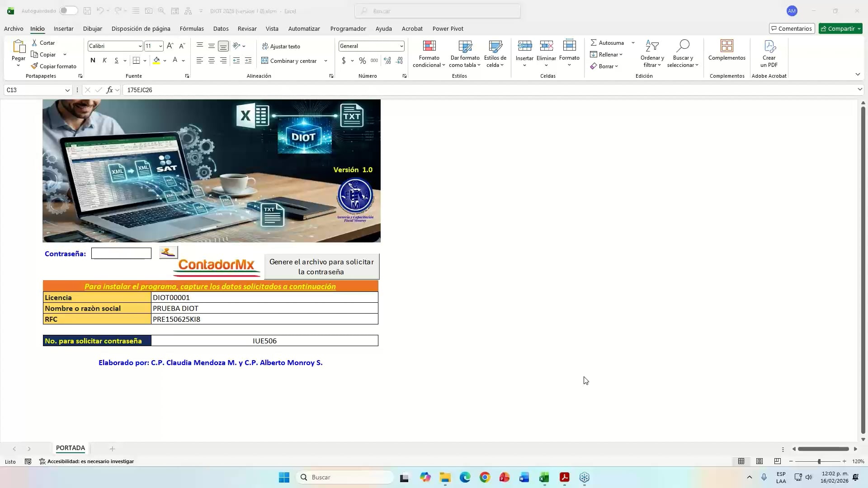Viewport: 868px width, 488px height.
Task: Toggle the Autoguardado switch
Action: [68, 10]
